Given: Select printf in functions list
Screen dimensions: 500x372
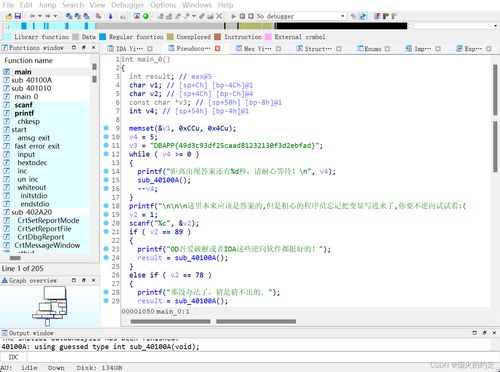Looking at the screenshot, I should pos(24,113).
